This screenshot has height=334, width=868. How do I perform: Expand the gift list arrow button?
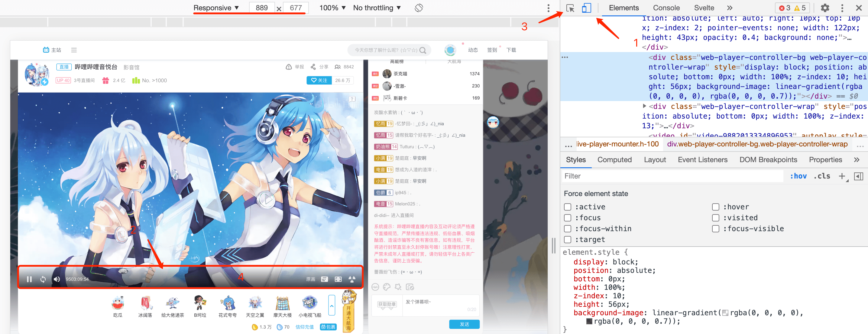pyautogui.click(x=332, y=305)
